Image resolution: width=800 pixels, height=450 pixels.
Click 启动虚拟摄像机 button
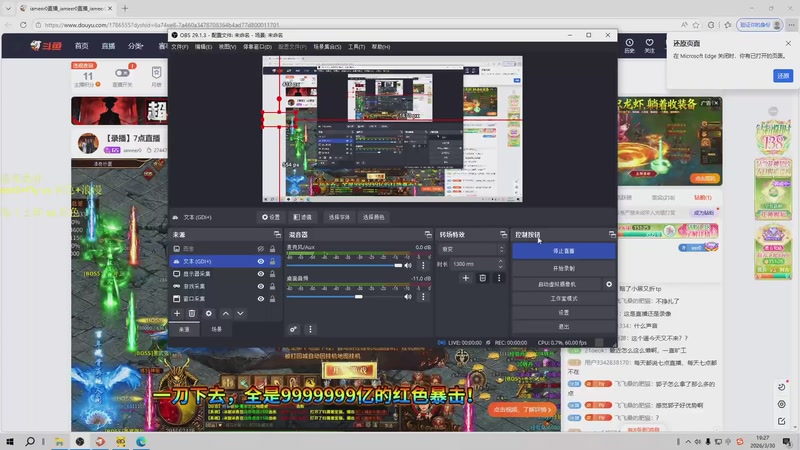tap(557, 284)
